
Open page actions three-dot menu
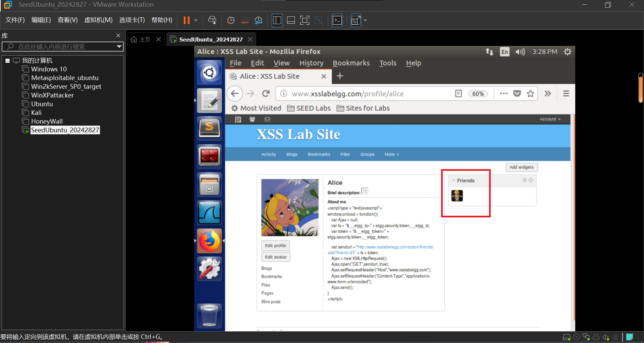click(503, 93)
